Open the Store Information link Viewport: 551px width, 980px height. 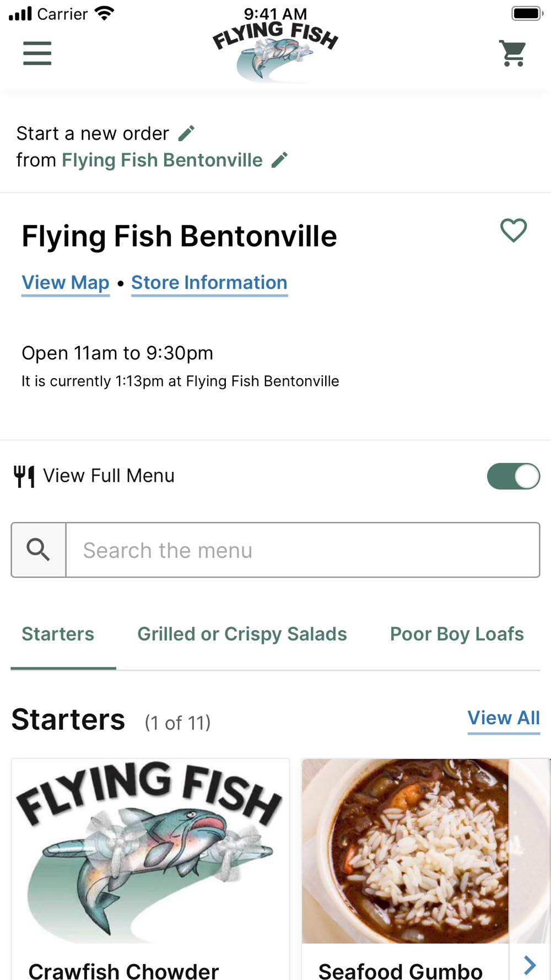pos(209,283)
